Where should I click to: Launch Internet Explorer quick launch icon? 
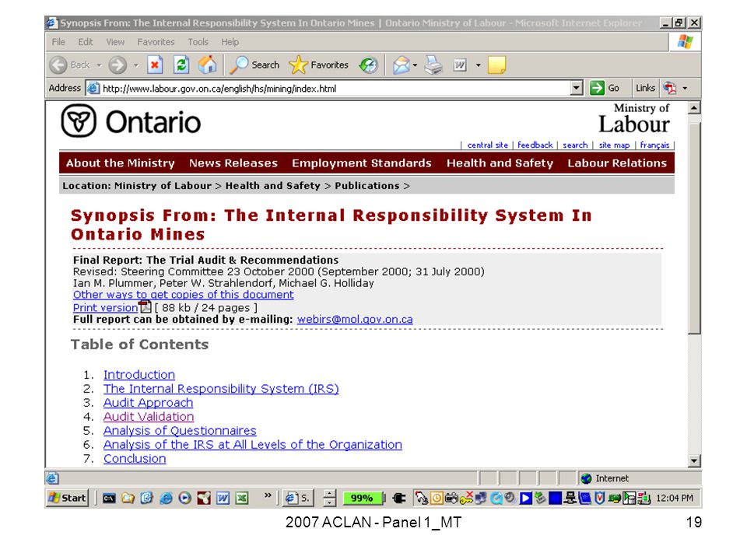tap(167, 499)
